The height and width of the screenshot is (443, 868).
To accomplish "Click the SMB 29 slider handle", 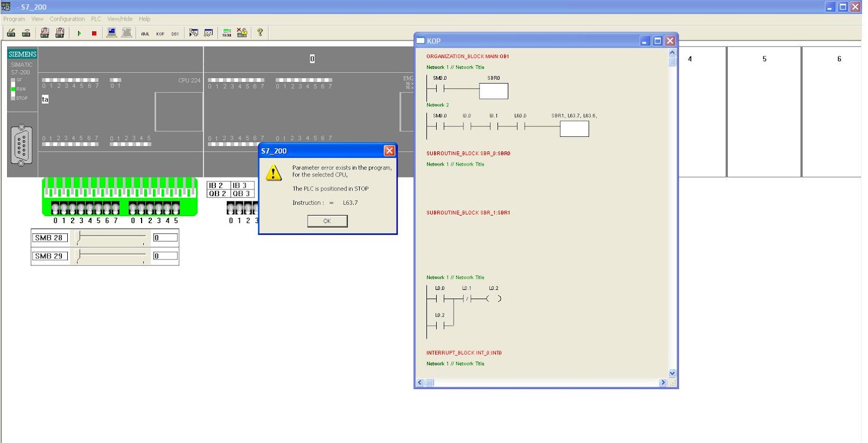I will [x=78, y=256].
